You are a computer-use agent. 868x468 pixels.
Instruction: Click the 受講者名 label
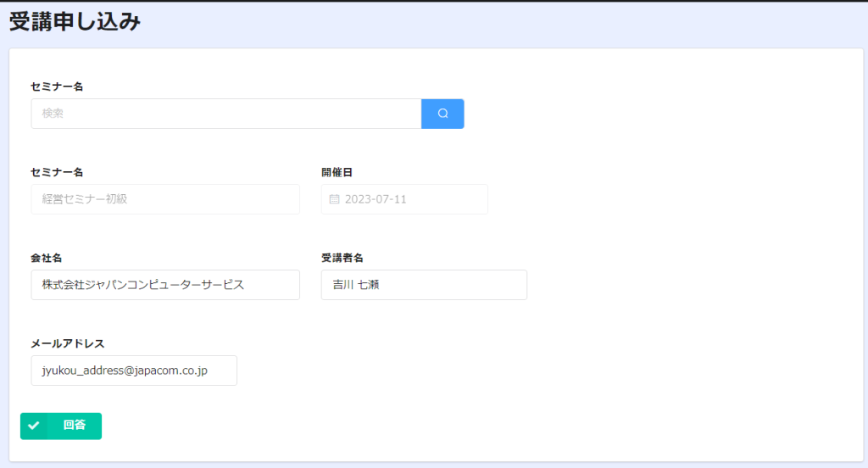[x=342, y=258]
